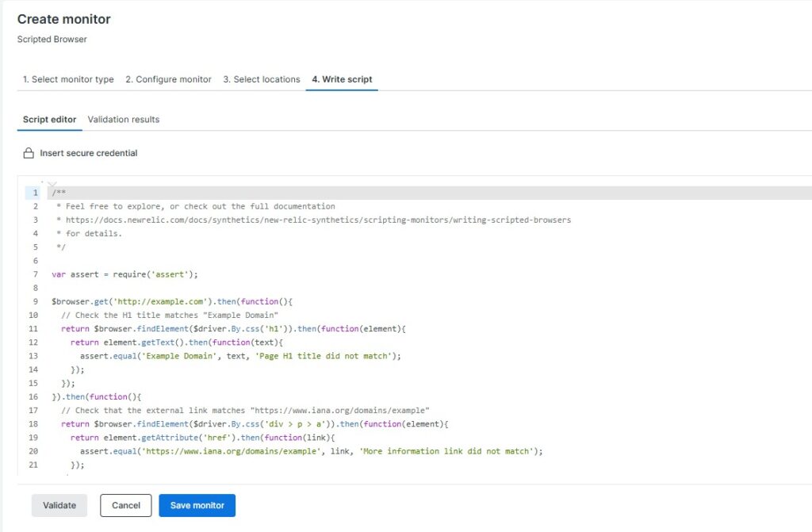Click the lock icon for secure credentials
Viewport: 812px width, 532px height.
coord(29,153)
